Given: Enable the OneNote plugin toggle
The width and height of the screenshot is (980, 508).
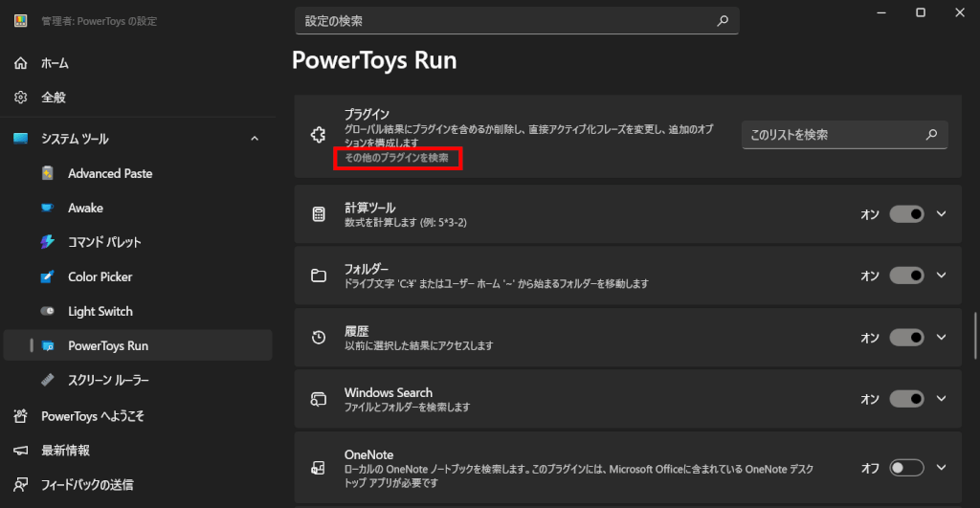Looking at the screenshot, I should pyautogui.click(x=905, y=468).
